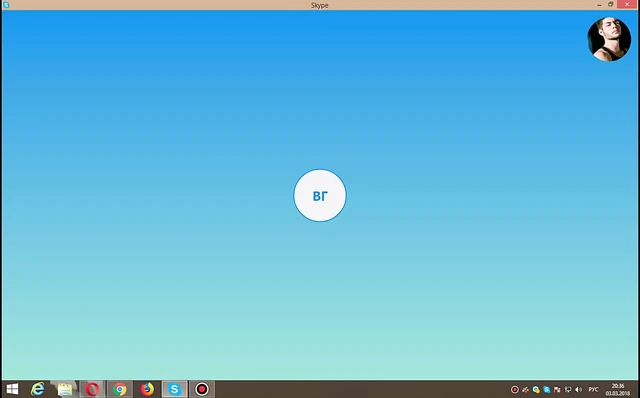The image size is (640, 398).
Task: Open the screen recorder taskbar app
Action: [202, 389]
